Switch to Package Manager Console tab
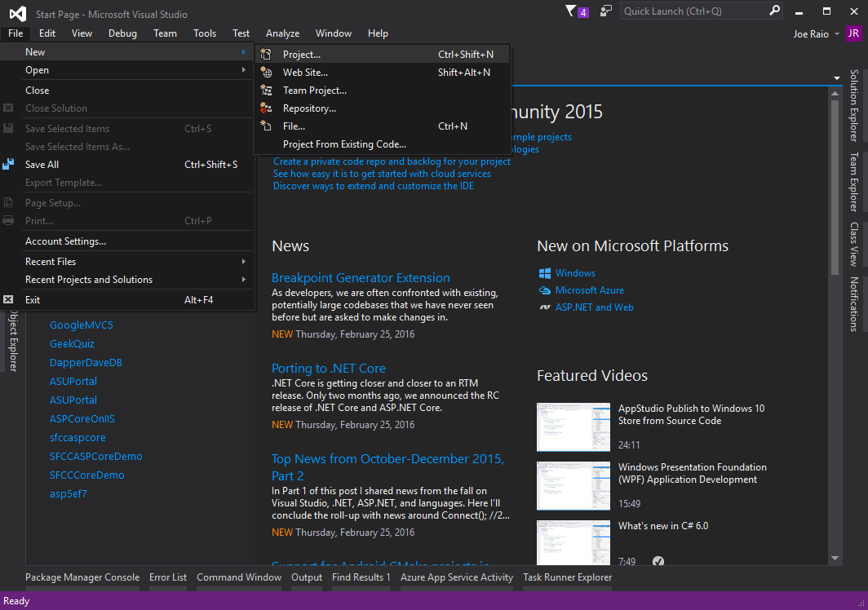Image resolution: width=868 pixels, height=610 pixels. 82,577
